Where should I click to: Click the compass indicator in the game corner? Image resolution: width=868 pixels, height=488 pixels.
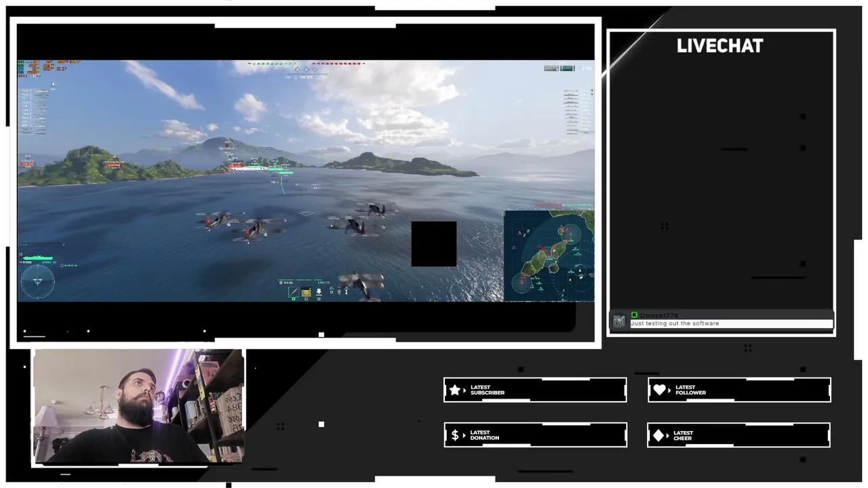(37, 281)
